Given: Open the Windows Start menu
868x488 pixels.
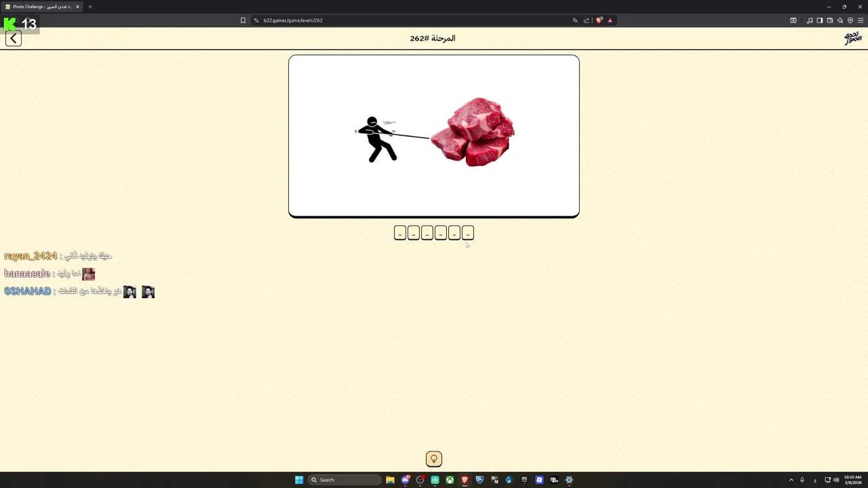Looking at the screenshot, I should [x=299, y=480].
